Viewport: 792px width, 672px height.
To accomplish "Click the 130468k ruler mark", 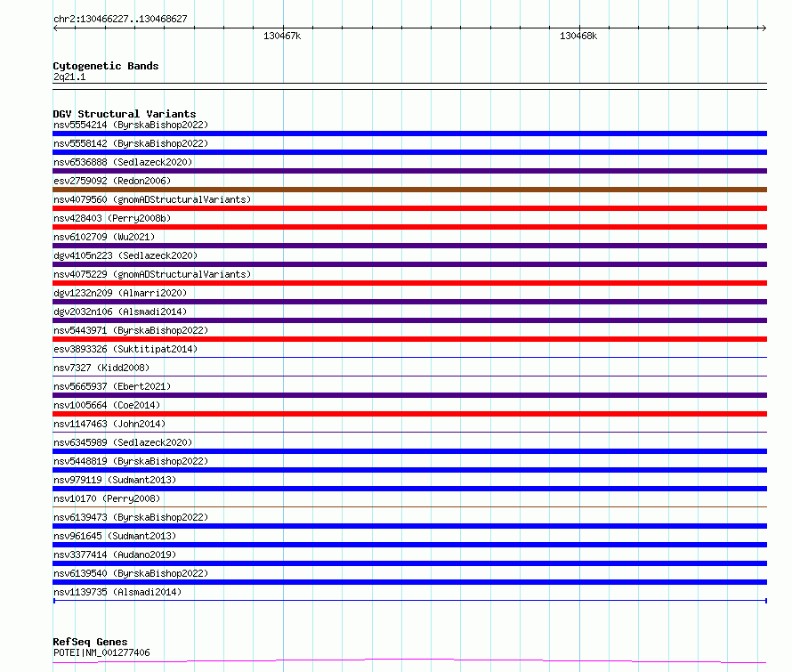I will [578, 36].
